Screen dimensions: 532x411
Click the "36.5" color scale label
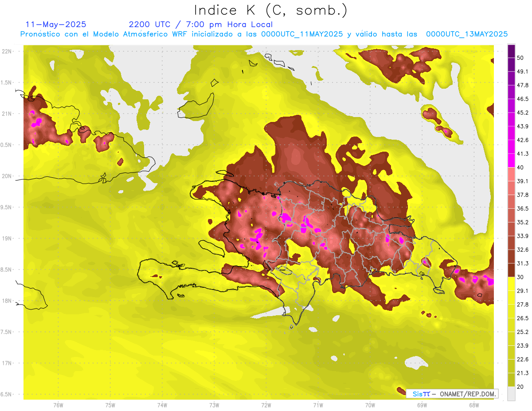coord(523,208)
